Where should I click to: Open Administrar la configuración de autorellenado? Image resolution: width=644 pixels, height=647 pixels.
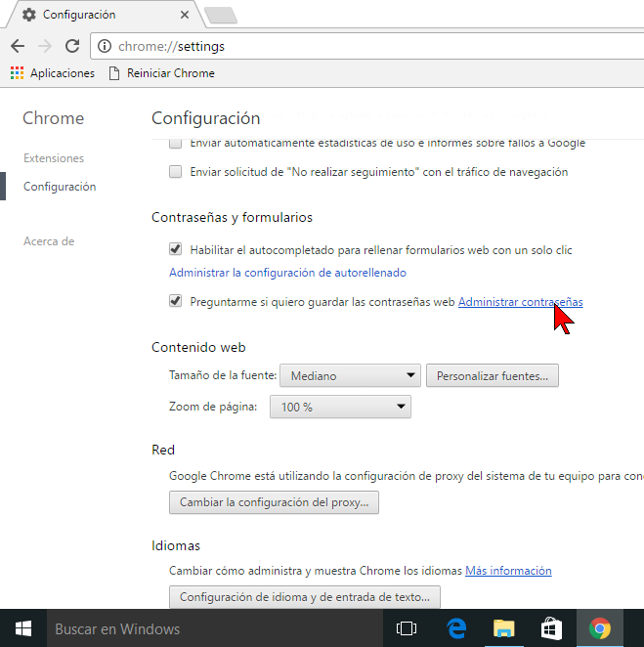tap(287, 273)
